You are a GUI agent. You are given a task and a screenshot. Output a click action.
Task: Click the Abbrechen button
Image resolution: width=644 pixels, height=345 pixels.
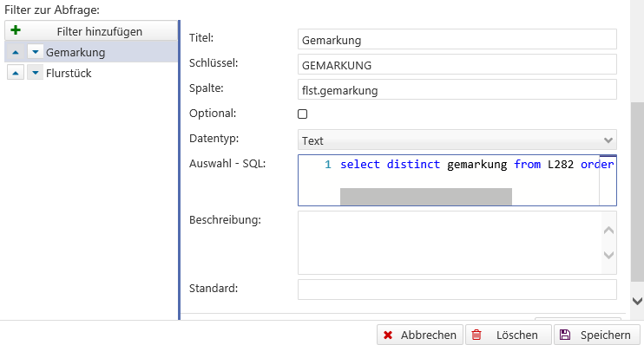(420, 335)
